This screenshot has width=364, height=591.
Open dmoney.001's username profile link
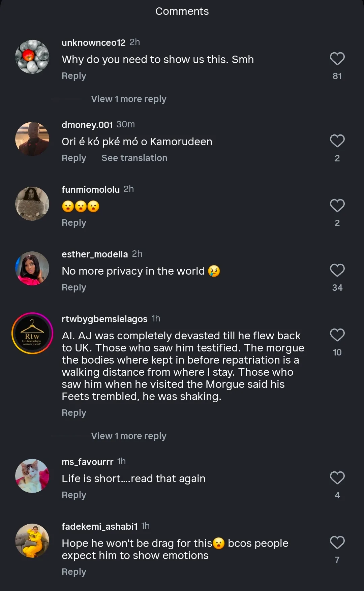pyautogui.click(x=87, y=125)
